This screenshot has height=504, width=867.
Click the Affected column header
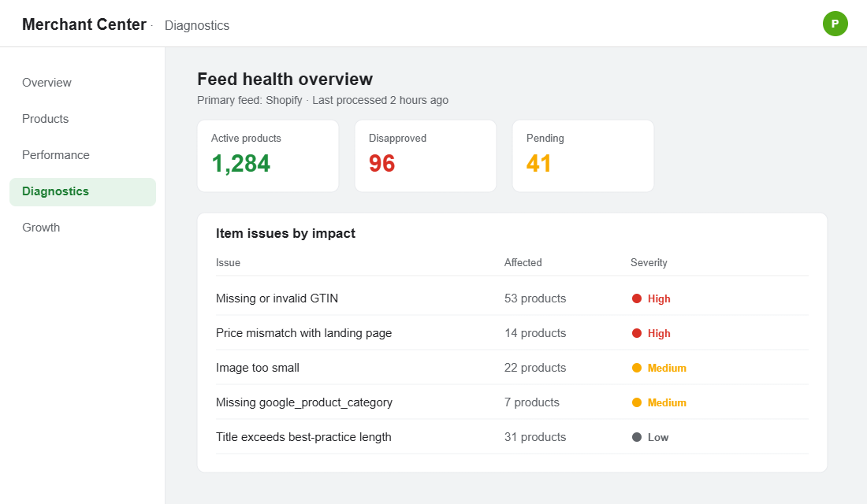[523, 262]
